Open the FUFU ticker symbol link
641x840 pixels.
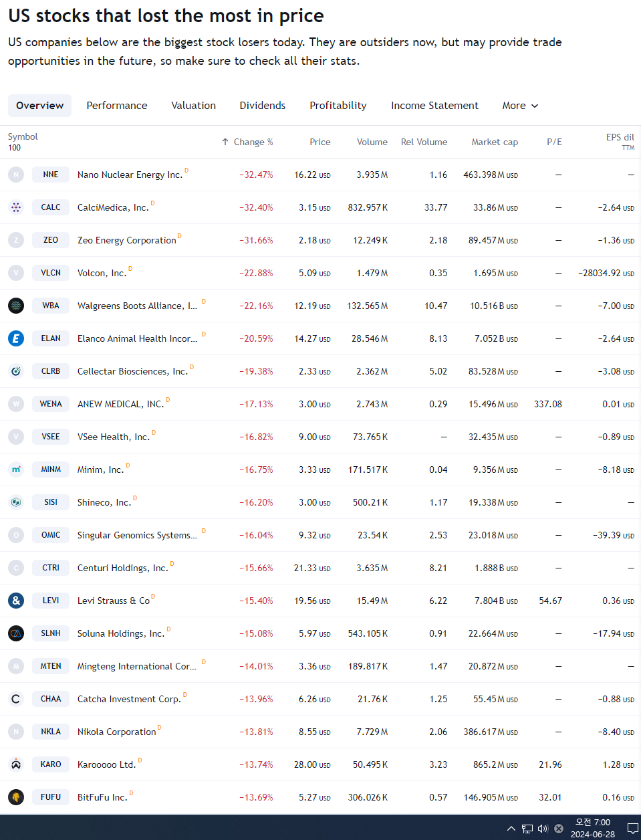click(51, 797)
